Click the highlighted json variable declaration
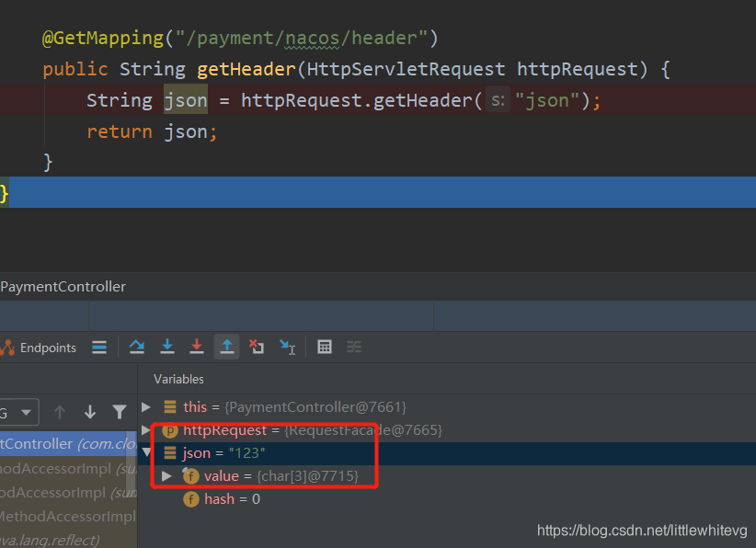The width and height of the screenshot is (756, 548). coord(186,100)
